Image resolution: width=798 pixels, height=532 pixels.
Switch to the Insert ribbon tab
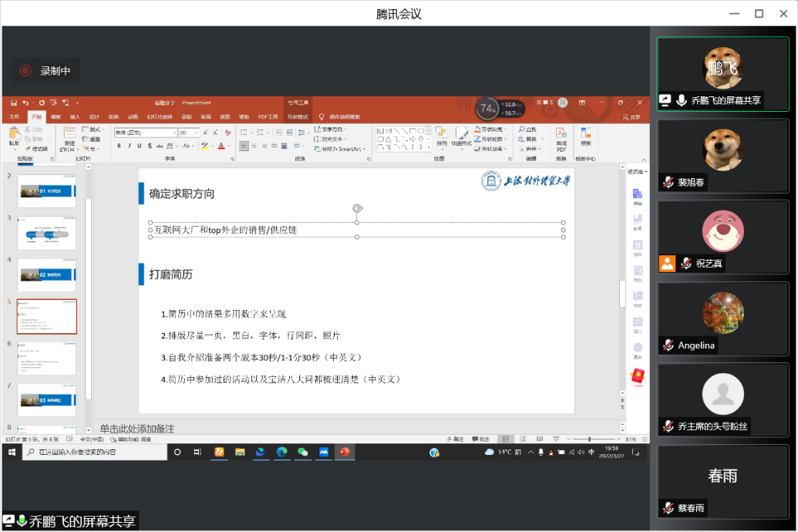[75, 117]
